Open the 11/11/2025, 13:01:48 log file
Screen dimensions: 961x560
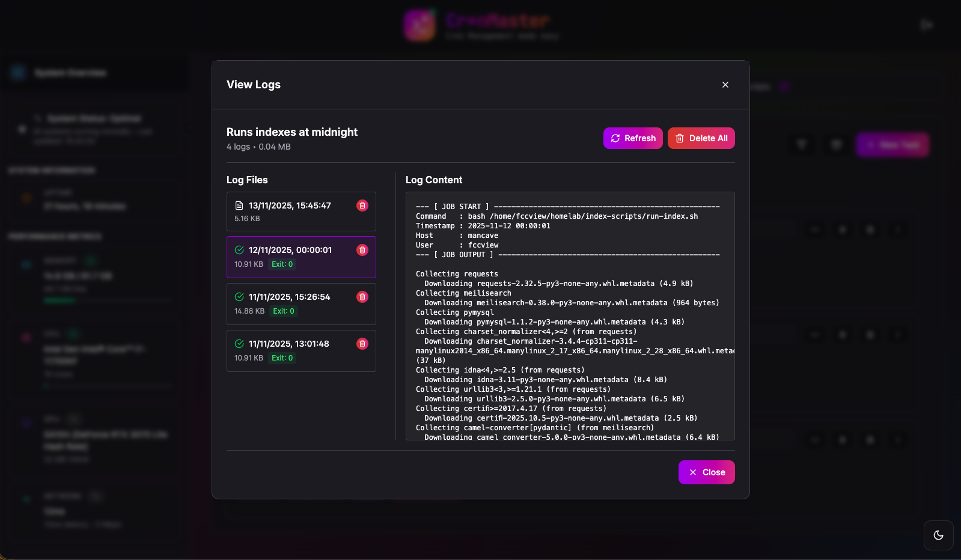pyautogui.click(x=301, y=351)
